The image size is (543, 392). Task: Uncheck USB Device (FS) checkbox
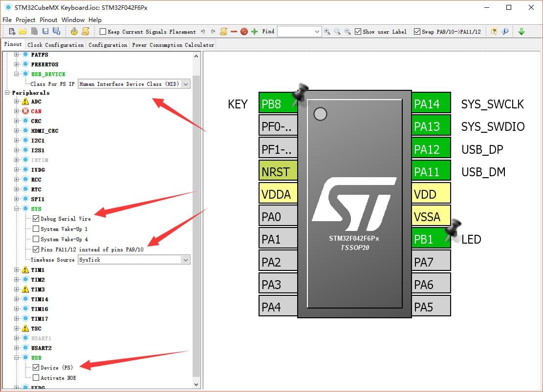coord(36,368)
